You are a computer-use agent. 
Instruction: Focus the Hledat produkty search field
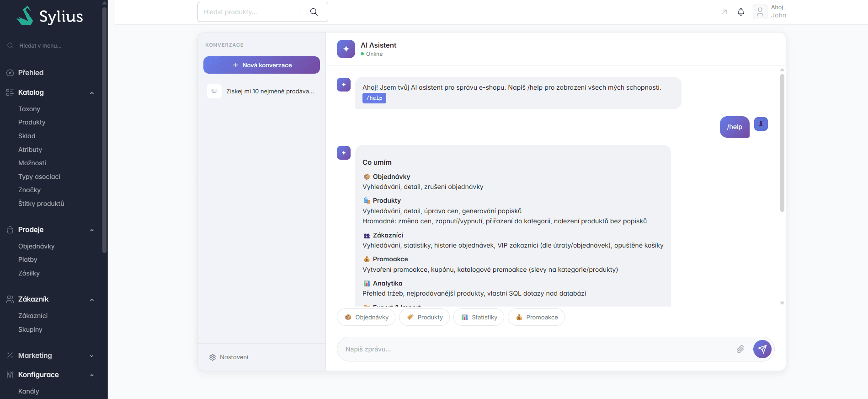click(249, 12)
